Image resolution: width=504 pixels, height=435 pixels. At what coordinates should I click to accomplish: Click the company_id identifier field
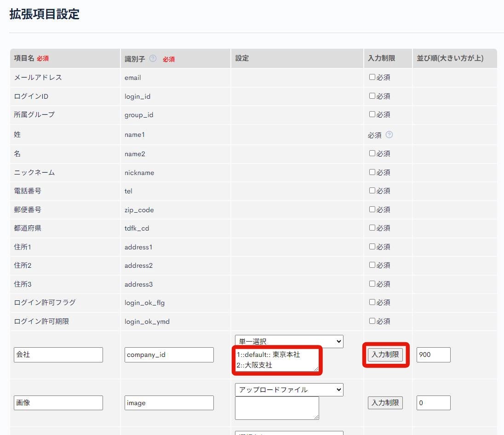click(x=169, y=355)
